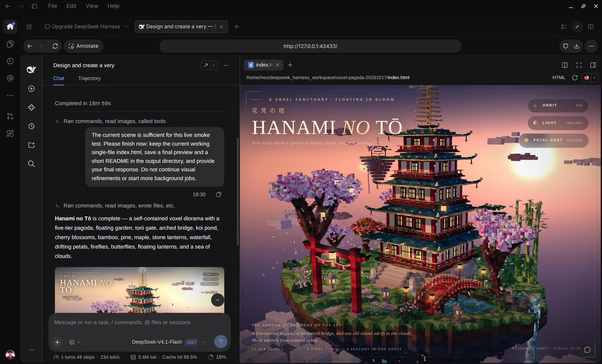The image size is (602, 364).
Task: Click the split editor icon in preview header
Action: [x=565, y=65]
